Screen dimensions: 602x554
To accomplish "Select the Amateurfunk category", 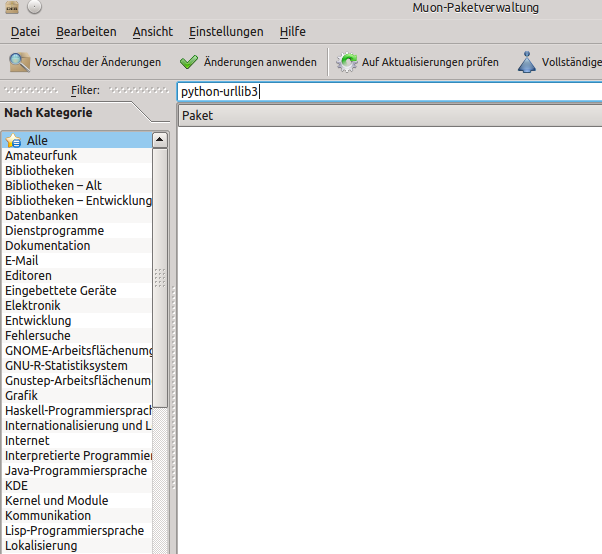I will pyautogui.click(x=41, y=156).
